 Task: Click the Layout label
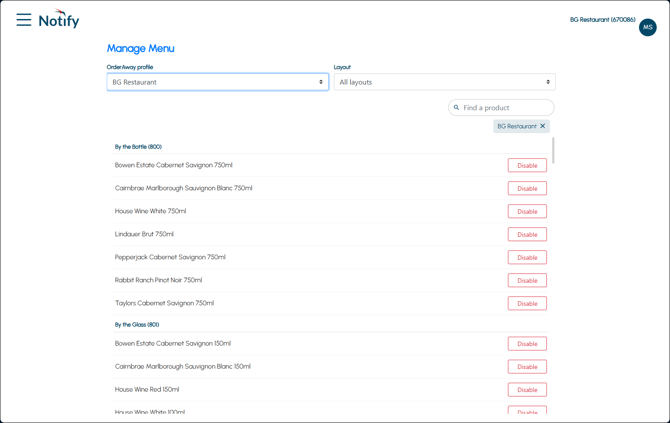point(342,67)
